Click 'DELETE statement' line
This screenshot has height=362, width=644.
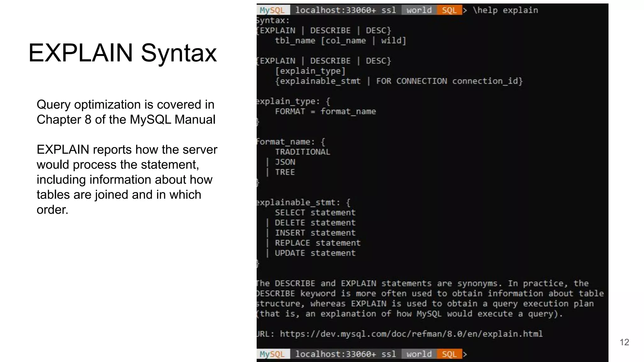[315, 223]
